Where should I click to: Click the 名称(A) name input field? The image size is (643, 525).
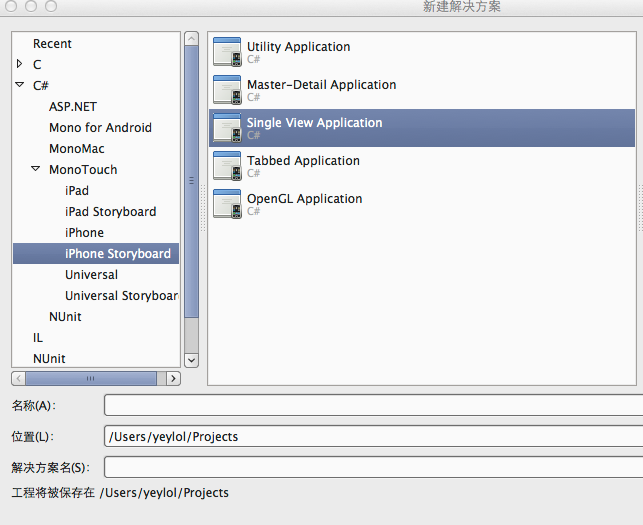tap(374, 405)
